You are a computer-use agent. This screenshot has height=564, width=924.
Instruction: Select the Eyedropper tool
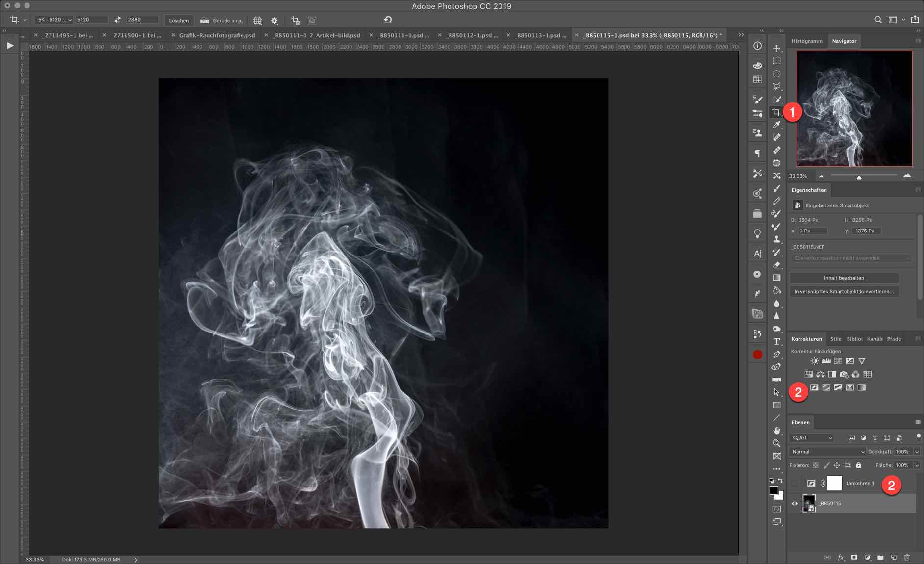pos(776,125)
